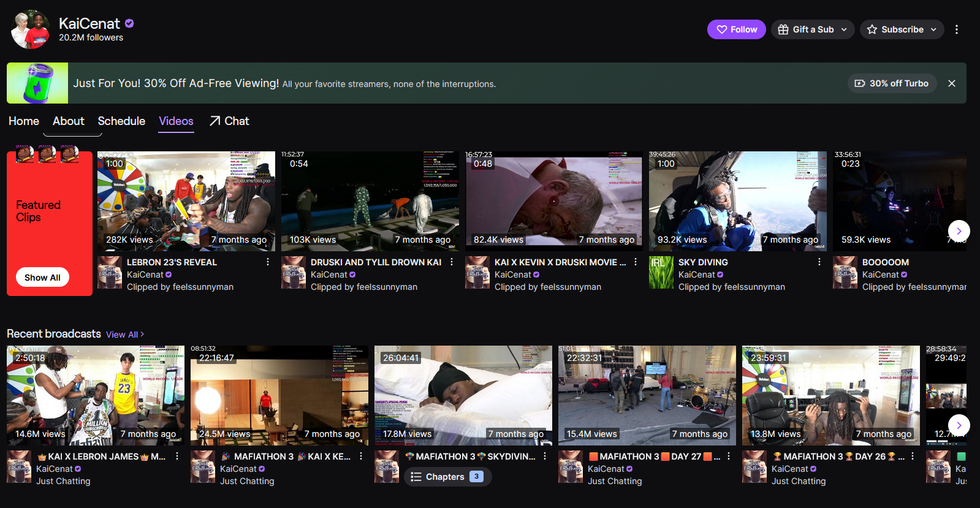Image resolution: width=980 pixels, height=508 pixels.
Task: Open the SKY DIVING clip title
Action: (703, 262)
